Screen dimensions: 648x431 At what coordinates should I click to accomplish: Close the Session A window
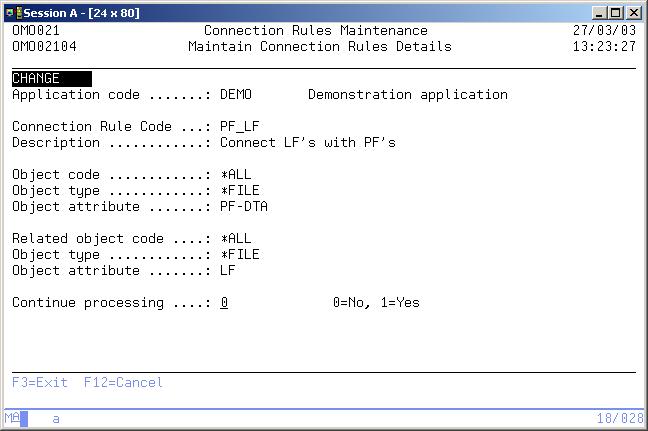(634, 11)
